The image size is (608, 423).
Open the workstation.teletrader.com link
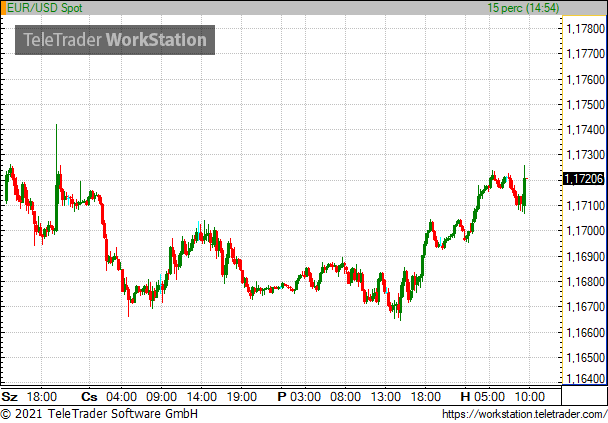tap(525, 414)
